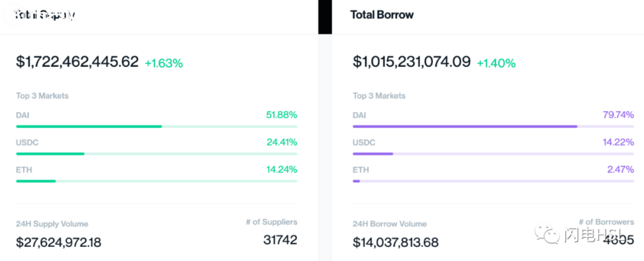
Task: Click the green ETH supply progress bar
Action: coord(36,181)
